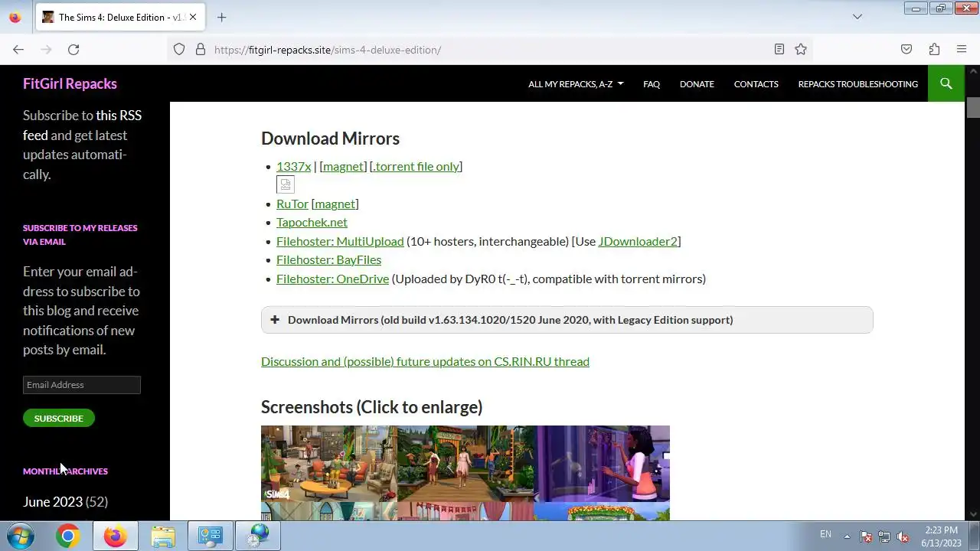The width and height of the screenshot is (980, 551).
Task: Click the broken image under 1337x
Action: (x=286, y=184)
